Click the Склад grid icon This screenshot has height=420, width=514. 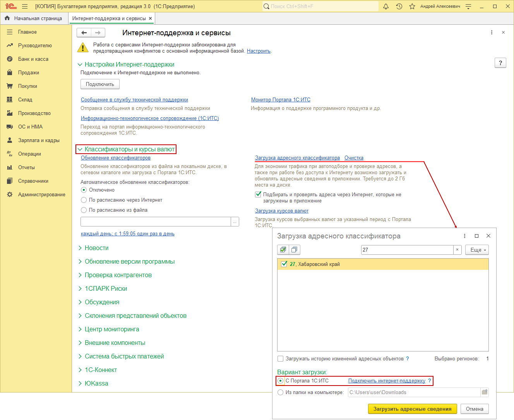pos(10,100)
